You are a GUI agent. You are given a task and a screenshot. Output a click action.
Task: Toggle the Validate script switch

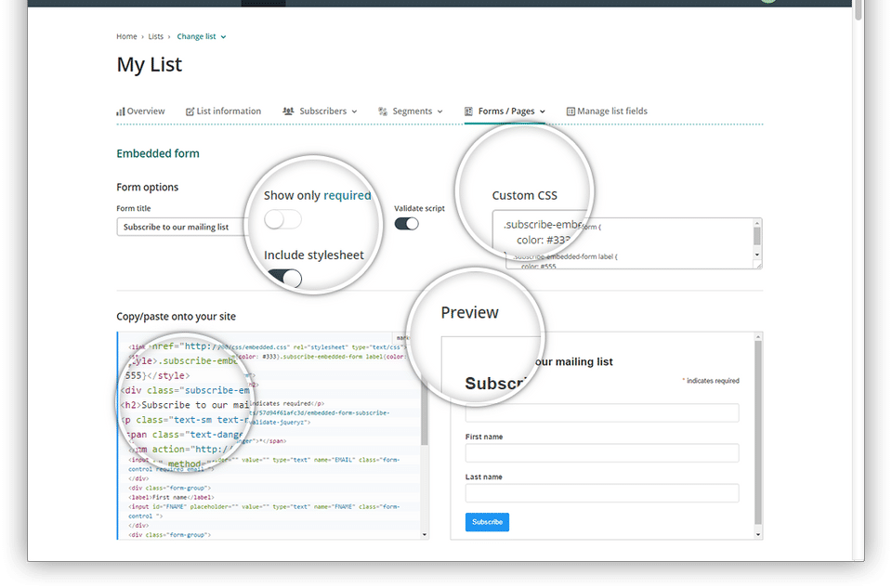click(x=407, y=224)
